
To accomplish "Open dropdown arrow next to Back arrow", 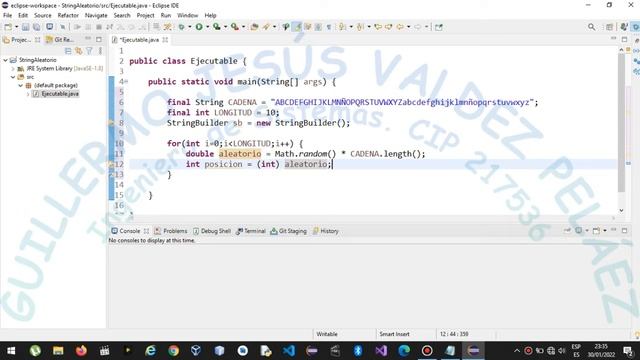I will pos(408,27).
